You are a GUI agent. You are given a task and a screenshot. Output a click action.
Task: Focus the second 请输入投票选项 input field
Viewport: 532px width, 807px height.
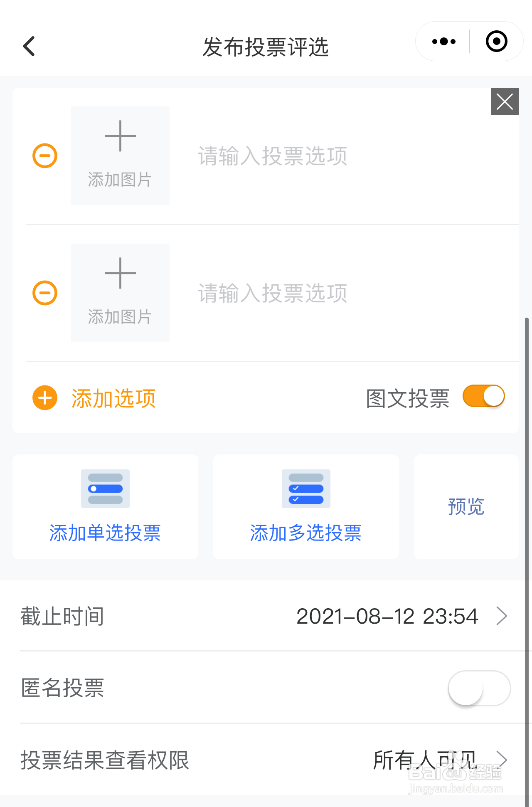(349, 293)
